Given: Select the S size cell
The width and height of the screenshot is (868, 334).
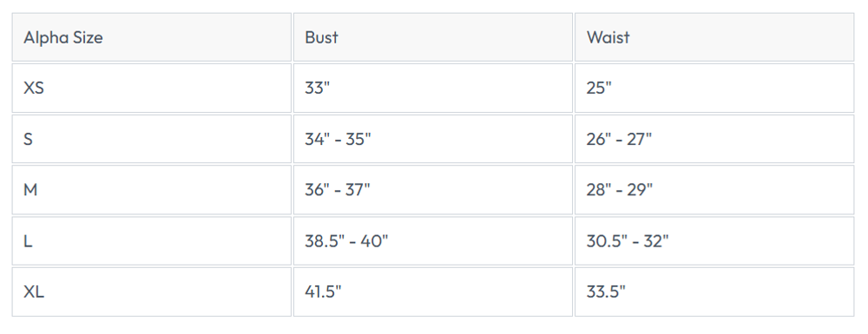Looking at the screenshot, I should pos(152,139).
